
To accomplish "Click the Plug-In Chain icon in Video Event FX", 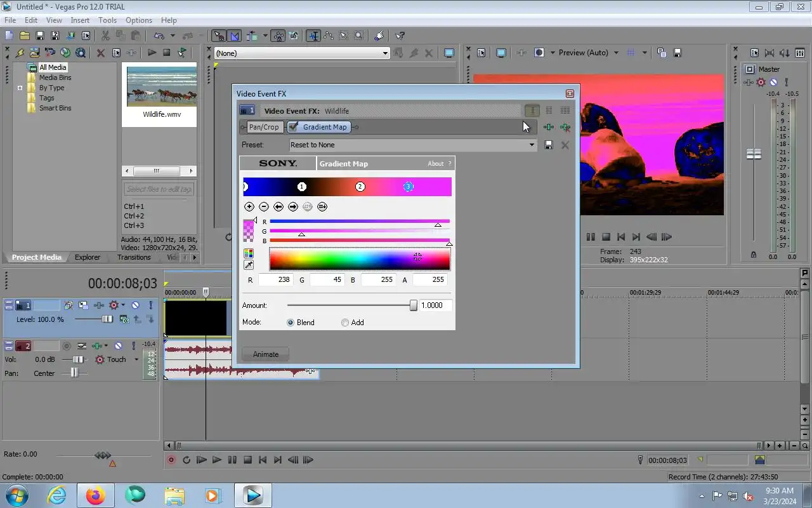I will 549,127.
